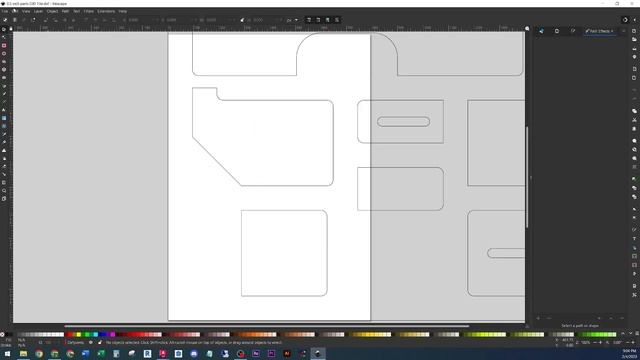The width and height of the screenshot is (640, 360).
Task: Click the Paste icon in command bar
Action: point(634,129)
